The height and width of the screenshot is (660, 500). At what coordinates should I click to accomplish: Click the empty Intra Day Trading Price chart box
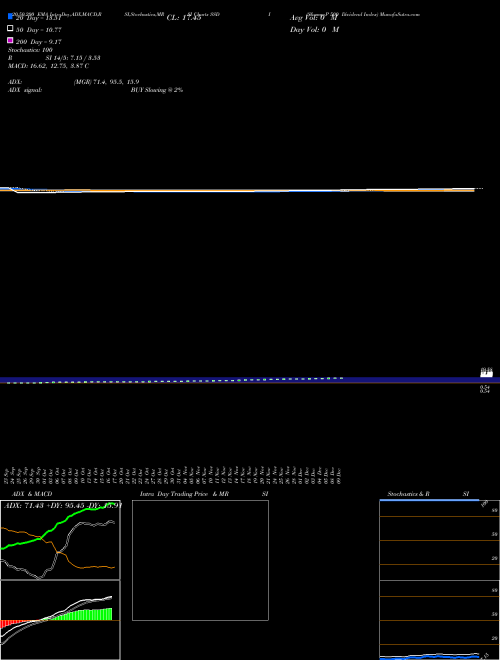[200, 560]
